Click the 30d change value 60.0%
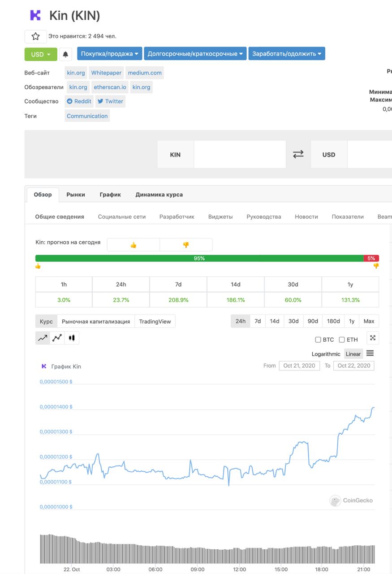Viewport: 392px width, 574px height. point(293,300)
